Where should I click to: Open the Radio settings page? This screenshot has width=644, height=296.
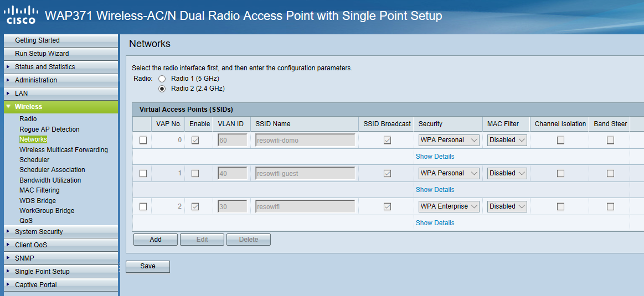pyautogui.click(x=28, y=119)
